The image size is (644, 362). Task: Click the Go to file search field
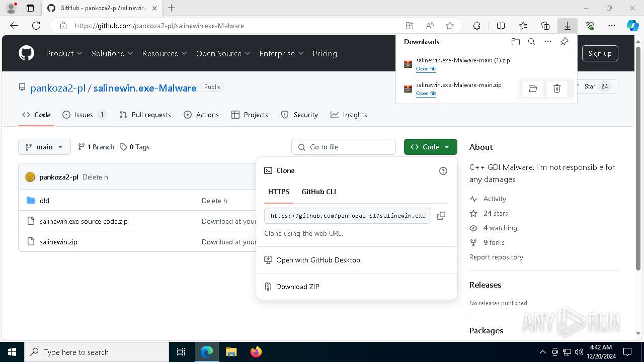coord(344,147)
